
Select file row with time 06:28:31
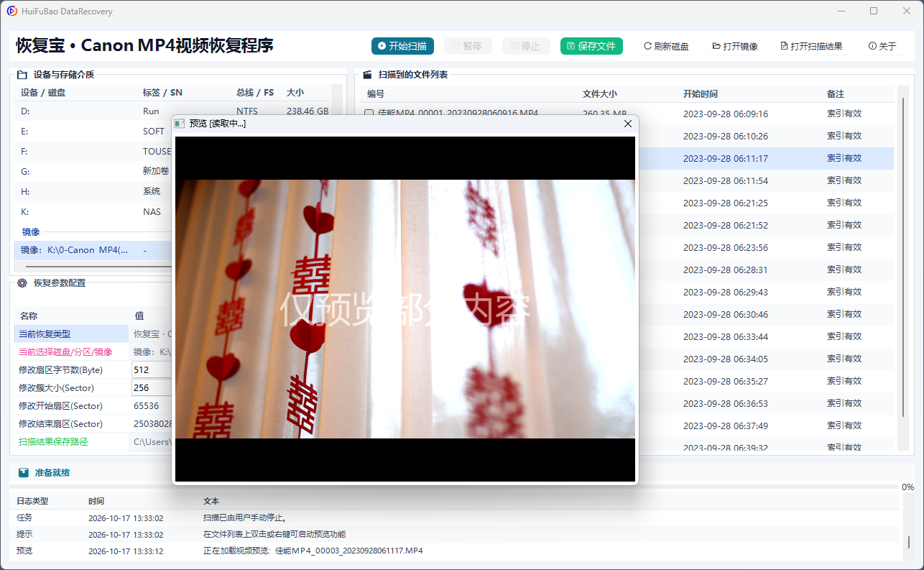click(766, 270)
